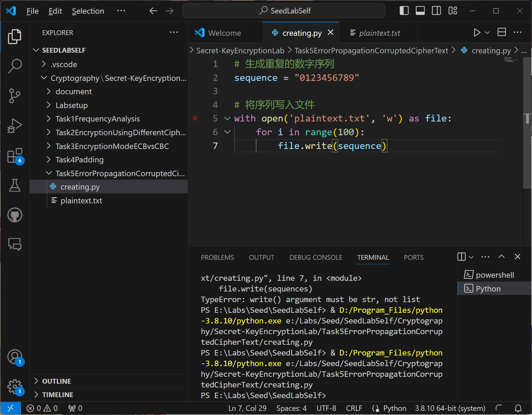Switch to the Welcome tab
Screen dimensions: 532x415
(x=226, y=33)
